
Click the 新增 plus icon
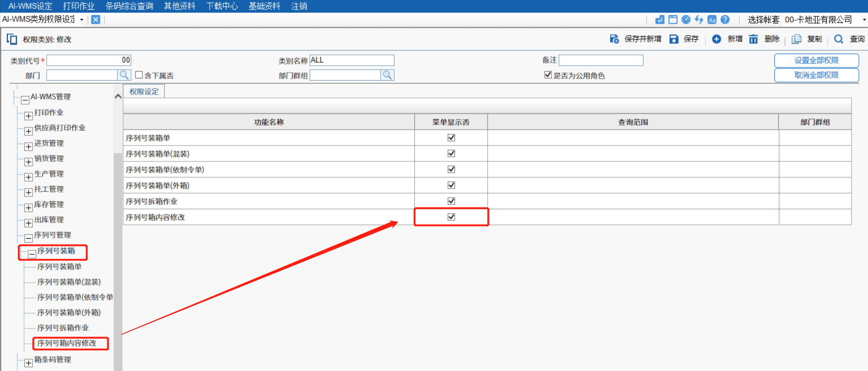(716, 39)
